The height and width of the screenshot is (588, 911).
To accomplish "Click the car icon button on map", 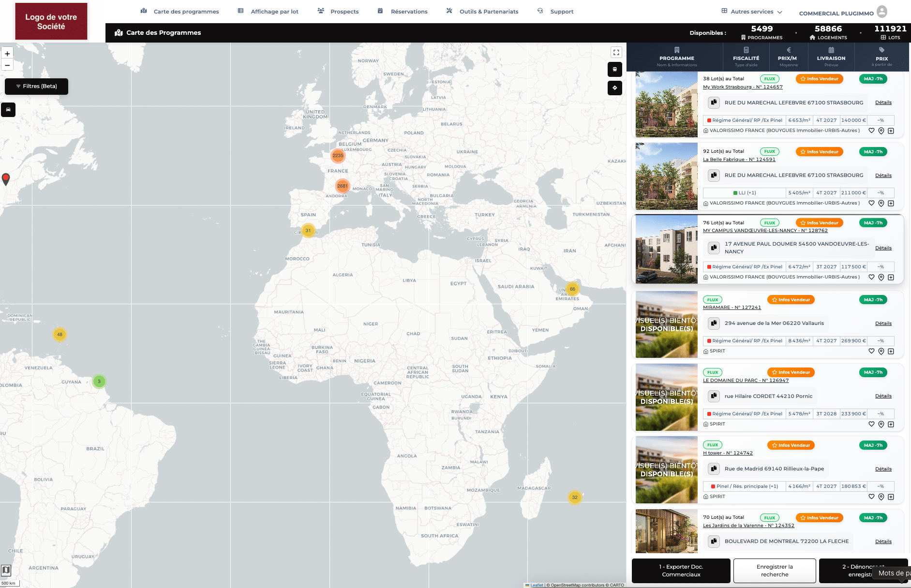I will (x=8, y=110).
